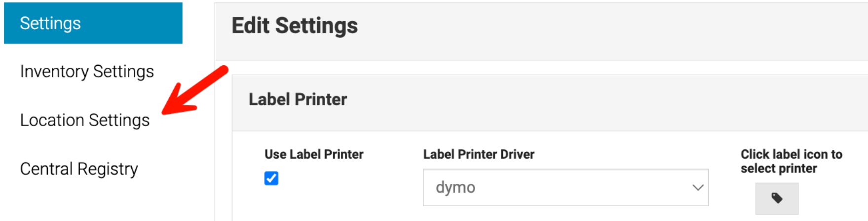Go to Location Settings in the sidebar

pos(85,120)
